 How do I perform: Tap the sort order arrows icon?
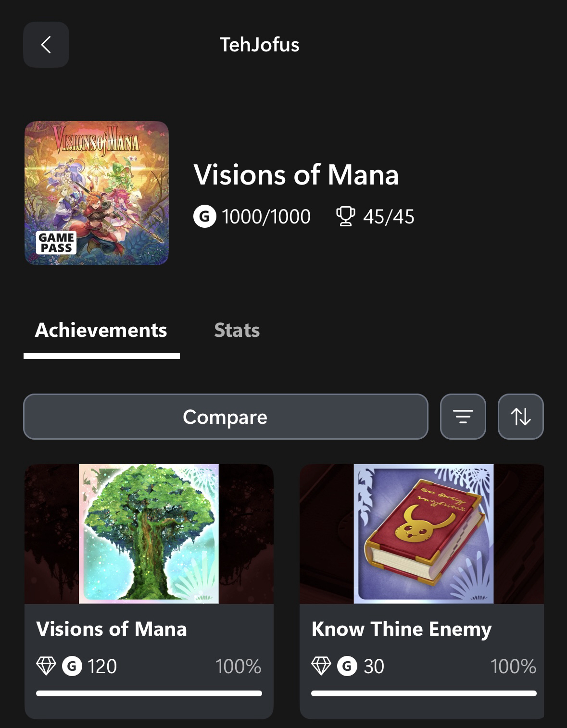point(520,417)
